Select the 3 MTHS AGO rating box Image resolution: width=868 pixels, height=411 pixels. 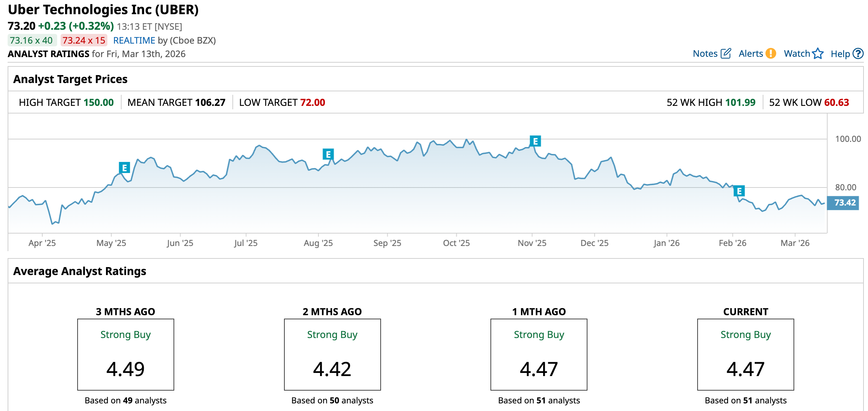tap(125, 354)
